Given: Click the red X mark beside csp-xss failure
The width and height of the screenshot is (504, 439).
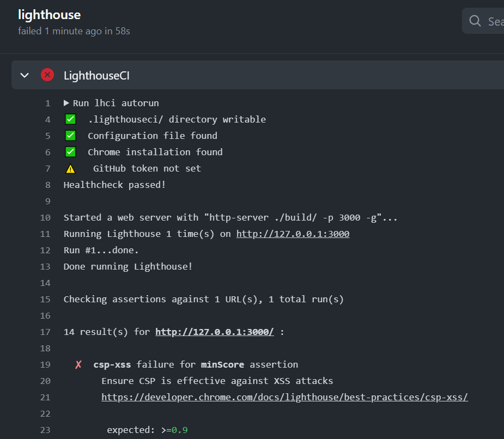Looking at the screenshot, I should (78, 364).
